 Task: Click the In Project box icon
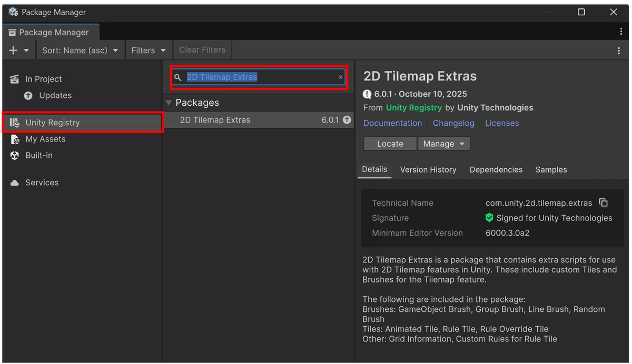coord(14,79)
